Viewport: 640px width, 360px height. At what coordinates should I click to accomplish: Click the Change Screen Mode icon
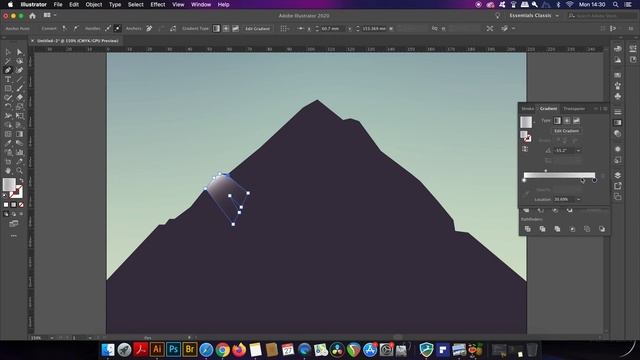point(13,223)
